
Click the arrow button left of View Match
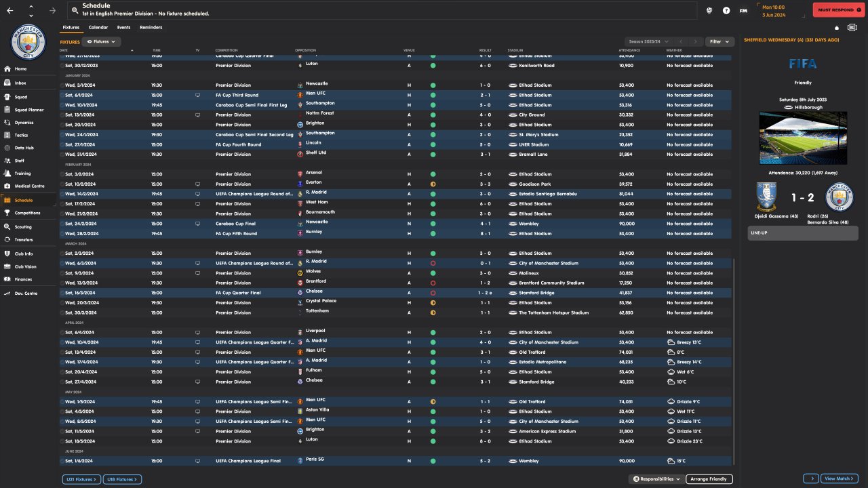(x=810, y=479)
